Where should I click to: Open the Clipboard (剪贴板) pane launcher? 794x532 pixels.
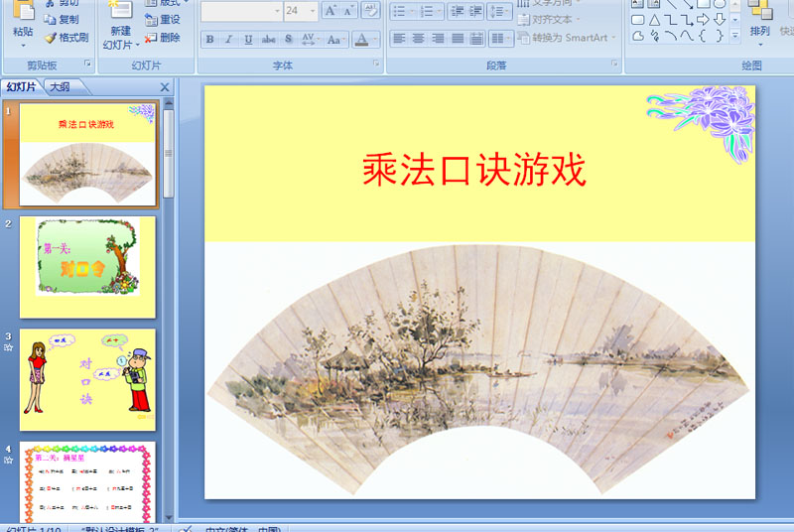click(87, 64)
